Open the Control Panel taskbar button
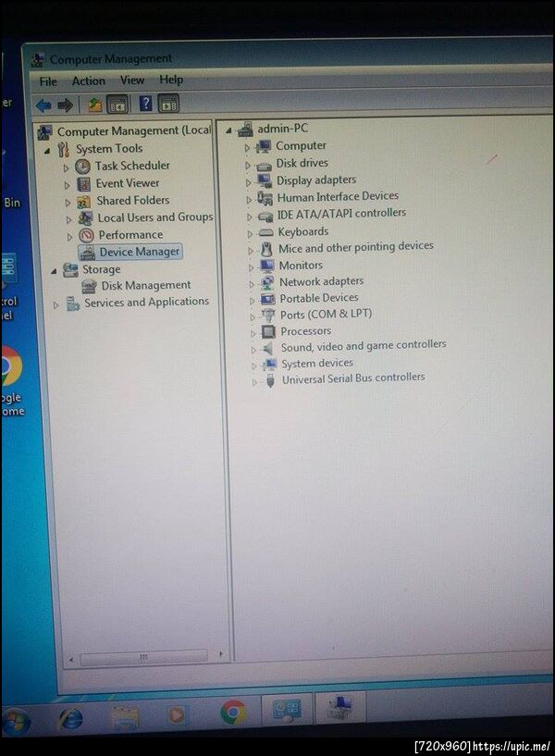555x756 pixels. click(287, 711)
